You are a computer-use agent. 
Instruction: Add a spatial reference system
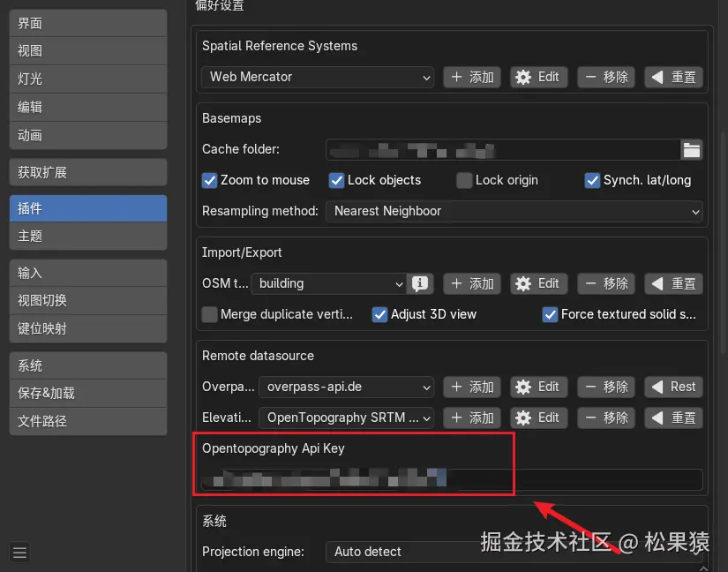tap(472, 77)
